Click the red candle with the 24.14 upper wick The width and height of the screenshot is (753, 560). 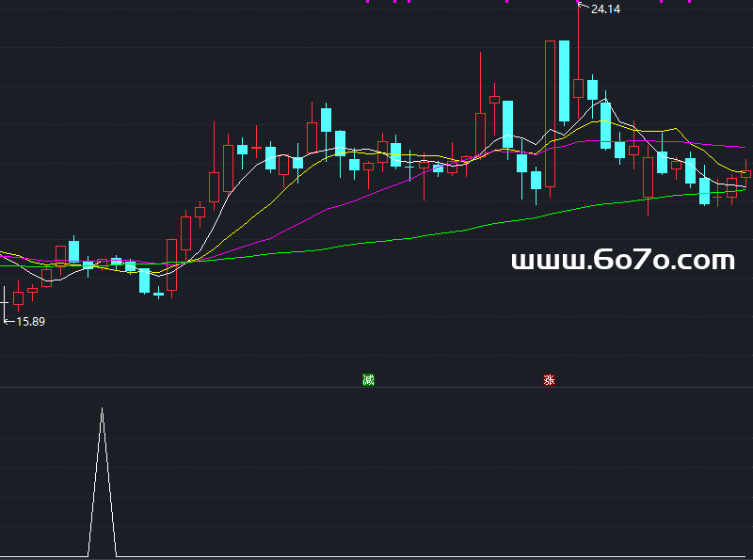point(578,88)
